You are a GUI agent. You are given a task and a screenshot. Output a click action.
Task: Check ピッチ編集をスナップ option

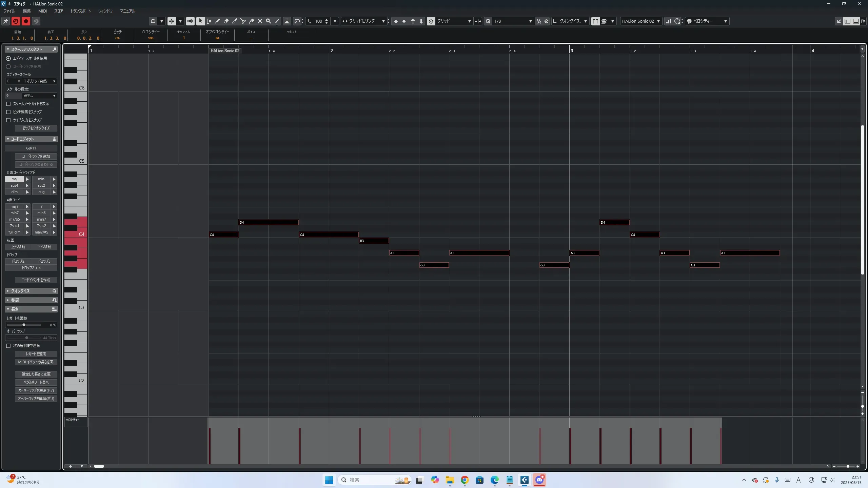tap(8, 112)
